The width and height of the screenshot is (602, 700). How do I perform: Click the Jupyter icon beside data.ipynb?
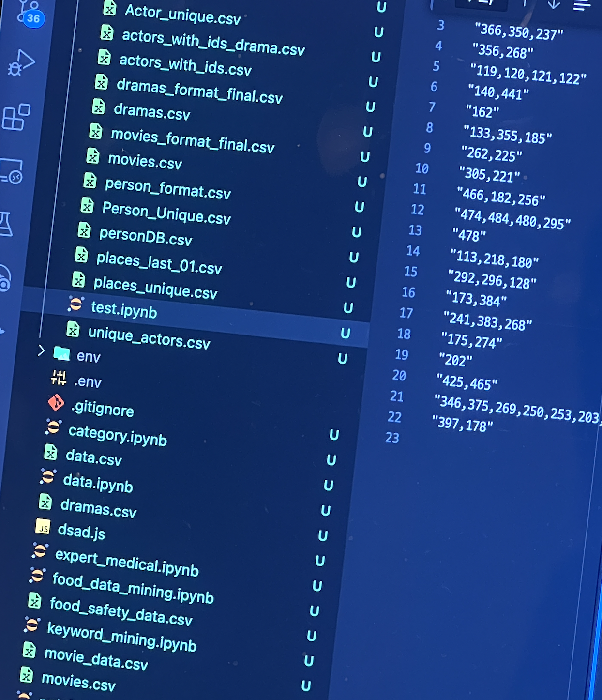[x=48, y=476]
